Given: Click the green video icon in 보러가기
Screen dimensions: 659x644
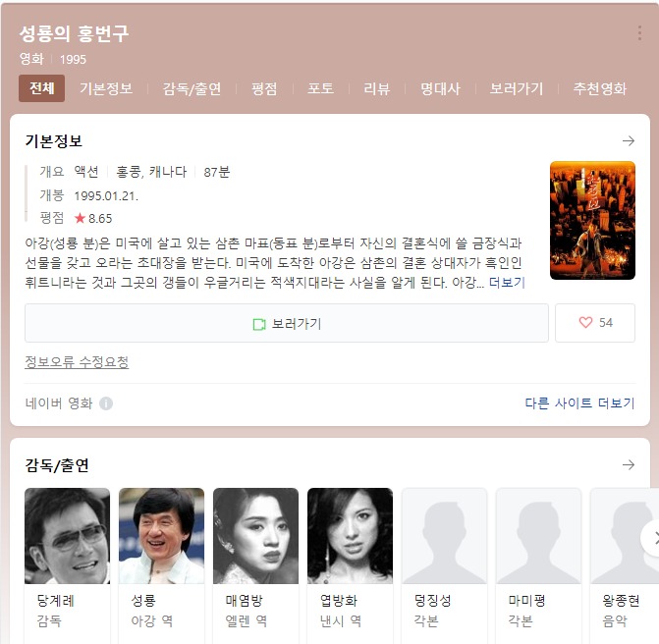Looking at the screenshot, I should point(259,324).
